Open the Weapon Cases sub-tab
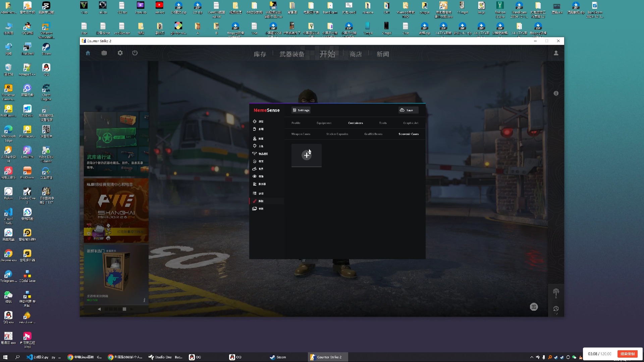The image size is (644, 362). click(301, 134)
